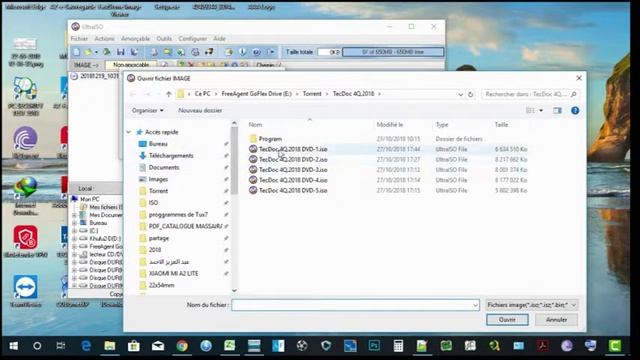
Task: Open Images in quick access
Action: point(158,180)
